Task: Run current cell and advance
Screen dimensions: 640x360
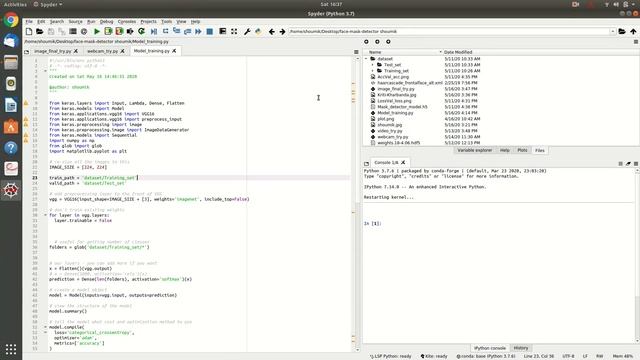Action: pyautogui.click(x=119, y=31)
